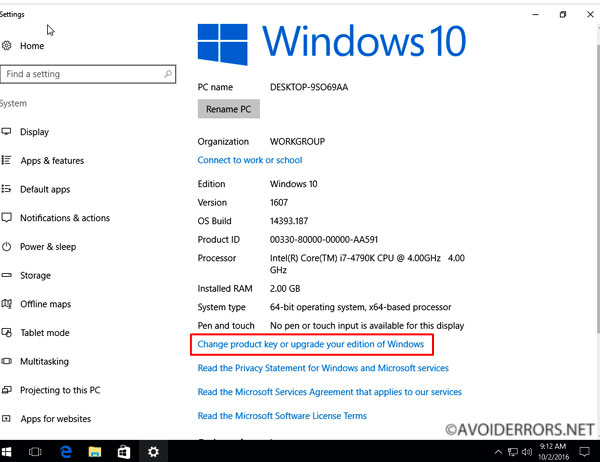Minimize the Settings window
600x462 pixels.
pyautogui.click(x=535, y=15)
